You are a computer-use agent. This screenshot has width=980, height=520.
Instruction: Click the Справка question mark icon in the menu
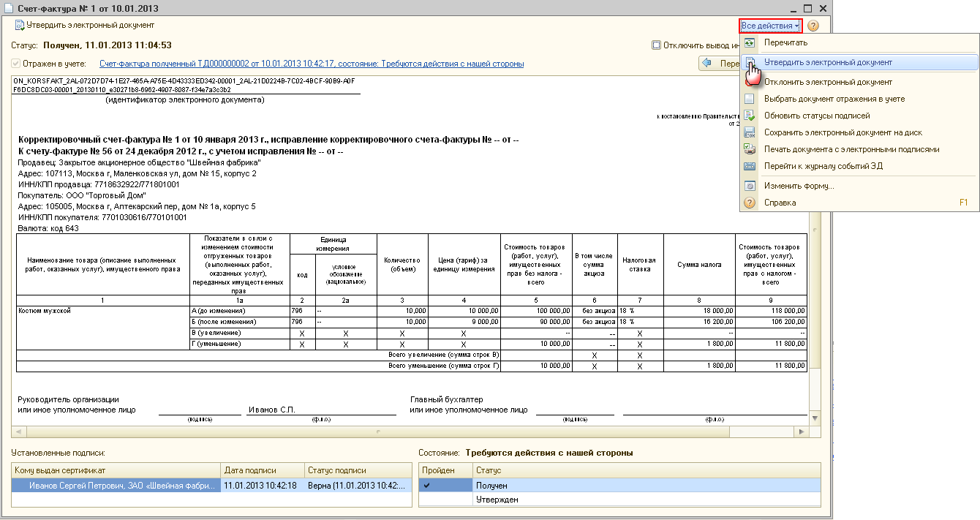[x=750, y=203]
